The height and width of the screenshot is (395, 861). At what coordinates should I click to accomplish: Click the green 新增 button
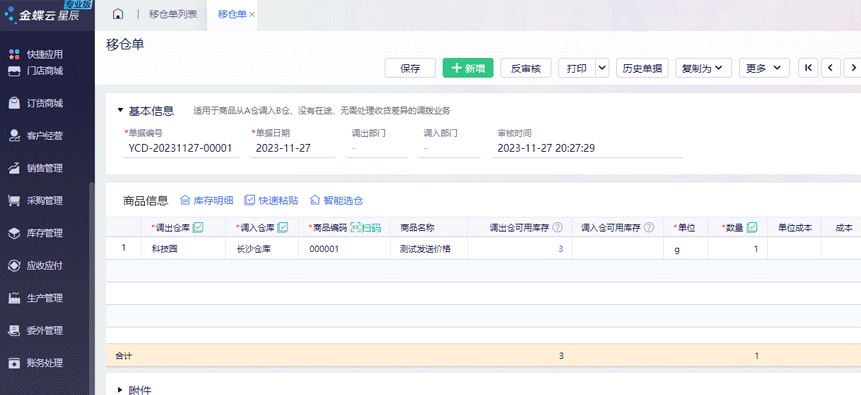coord(468,68)
